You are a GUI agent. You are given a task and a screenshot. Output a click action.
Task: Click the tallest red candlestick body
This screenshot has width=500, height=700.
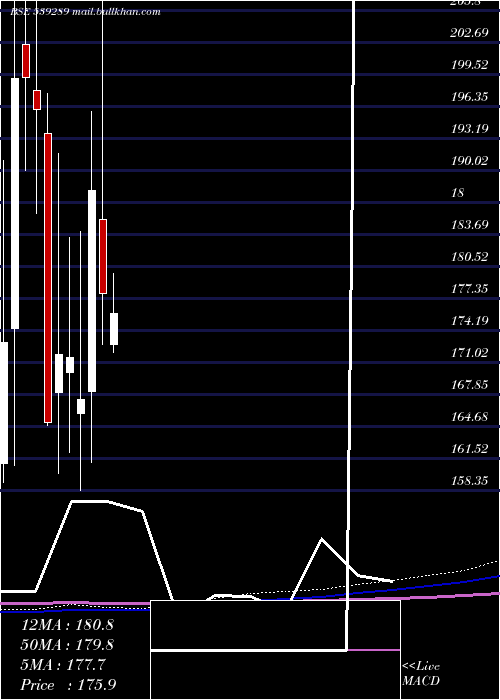click(x=48, y=278)
